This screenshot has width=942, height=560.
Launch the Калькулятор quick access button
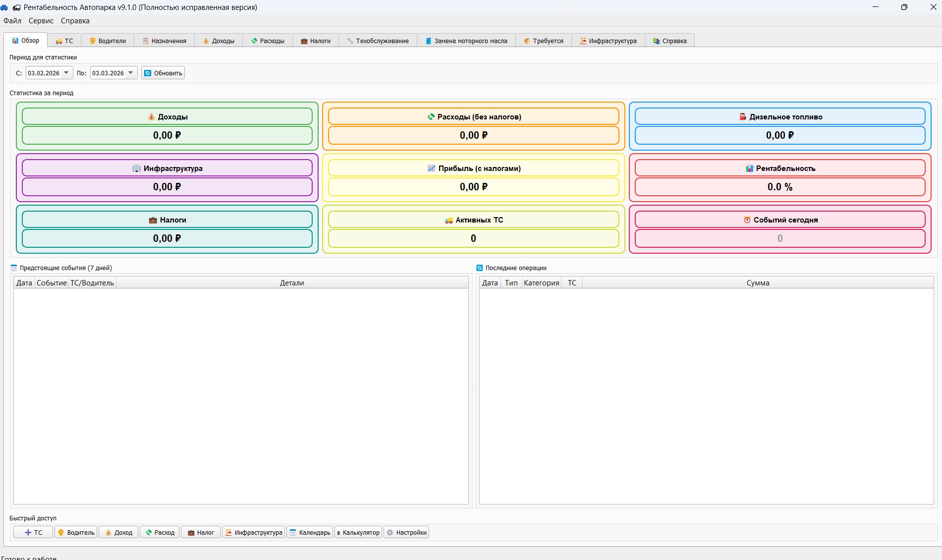click(x=358, y=533)
